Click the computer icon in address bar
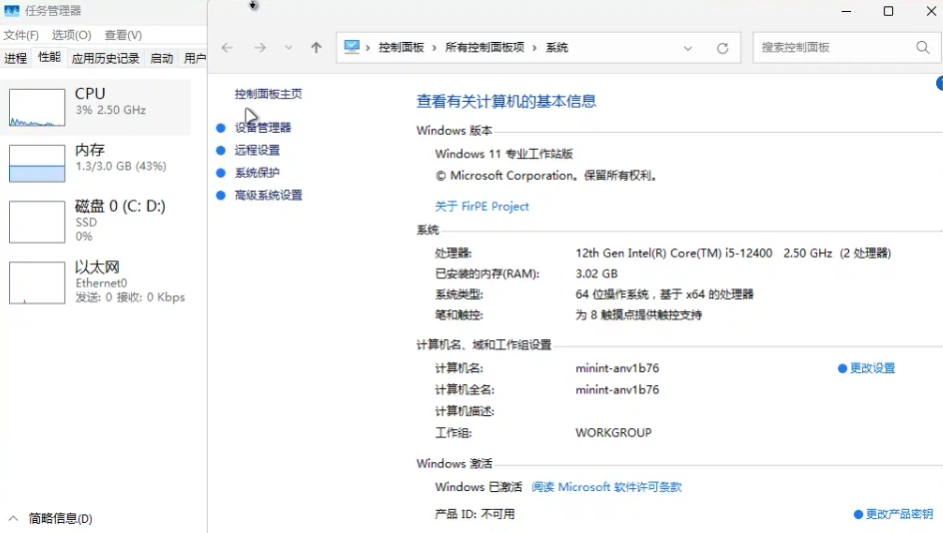The height and width of the screenshot is (533, 943). point(352,47)
